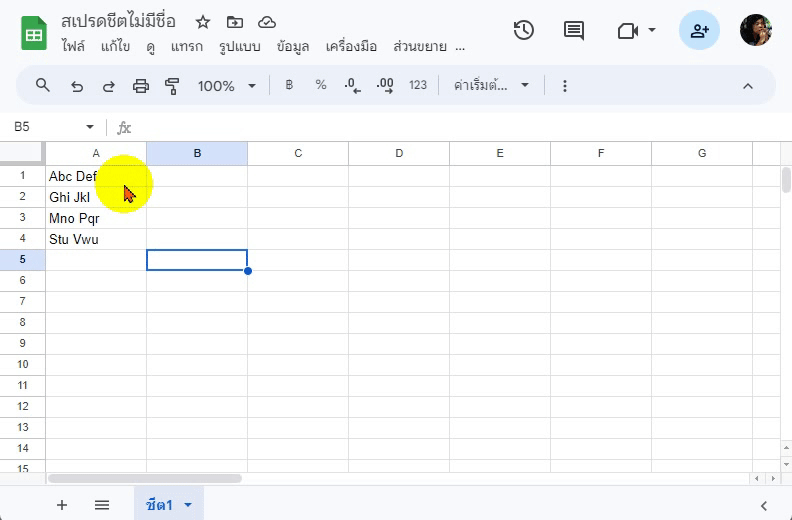The image size is (792, 520).
Task: Click the share button with person icon
Action: (699, 30)
